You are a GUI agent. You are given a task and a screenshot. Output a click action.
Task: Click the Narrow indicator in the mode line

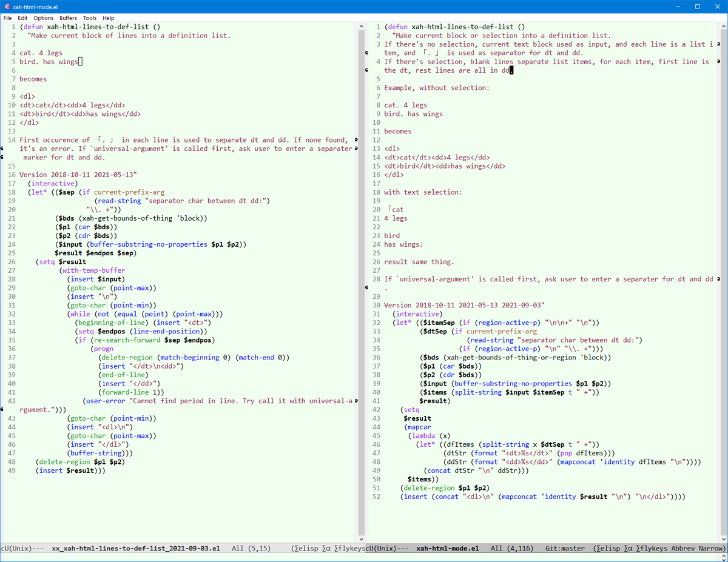pyautogui.click(x=711, y=549)
